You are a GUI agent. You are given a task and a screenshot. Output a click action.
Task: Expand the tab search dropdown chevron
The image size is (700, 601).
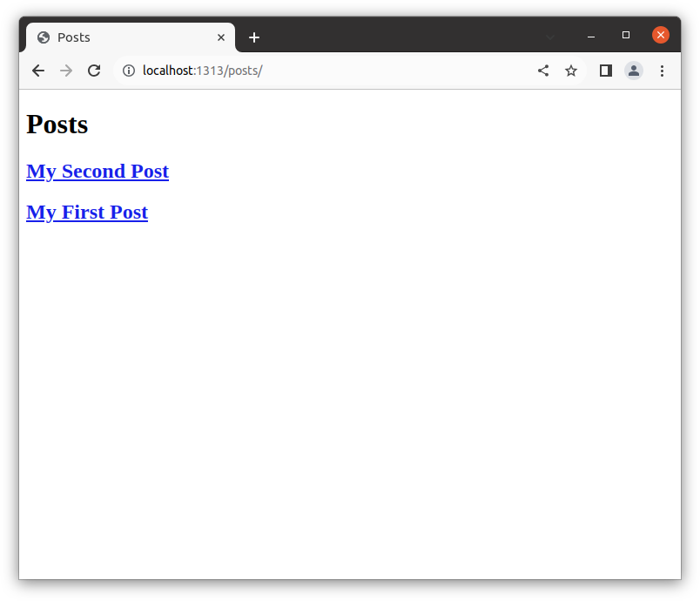click(x=550, y=37)
